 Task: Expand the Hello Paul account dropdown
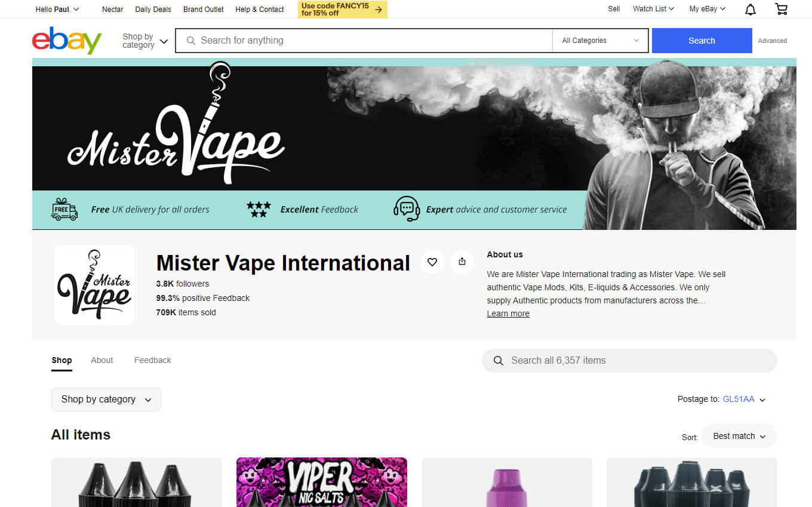[57, 9]
